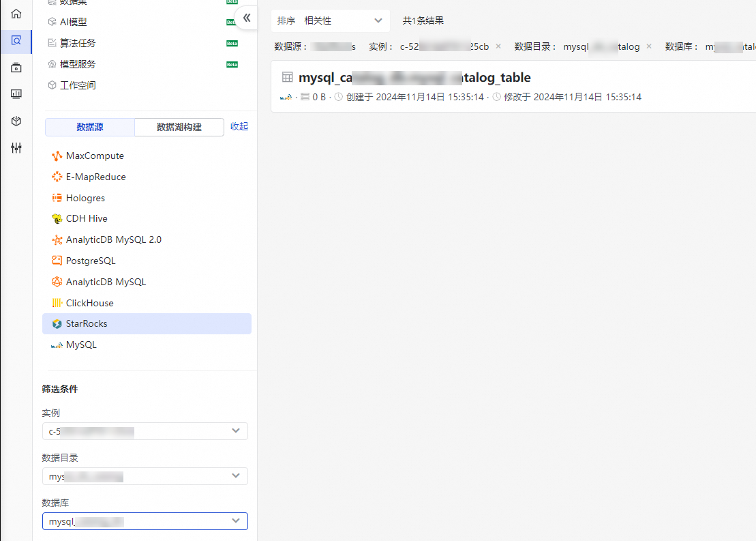Open the AI模型 menu item
Viewport: 756px width, 541px height.
click(74, 22)
